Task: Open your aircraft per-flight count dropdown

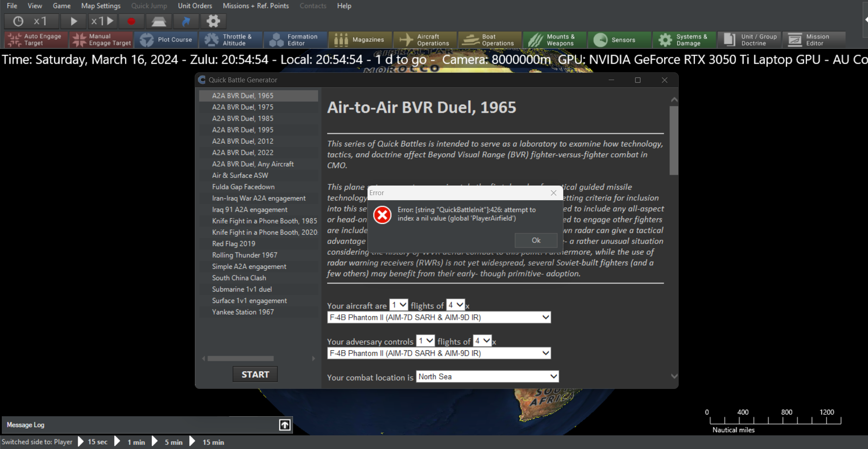Action: pos(455,305)
